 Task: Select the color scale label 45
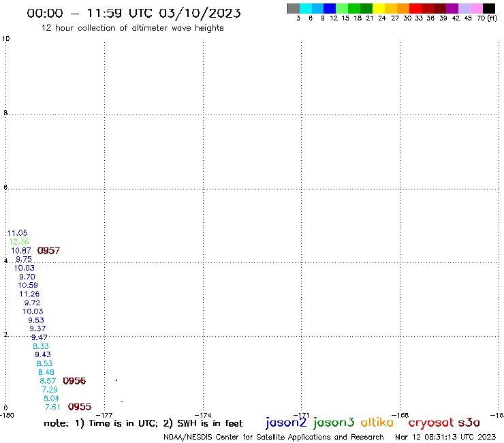[x=468, y=18]
